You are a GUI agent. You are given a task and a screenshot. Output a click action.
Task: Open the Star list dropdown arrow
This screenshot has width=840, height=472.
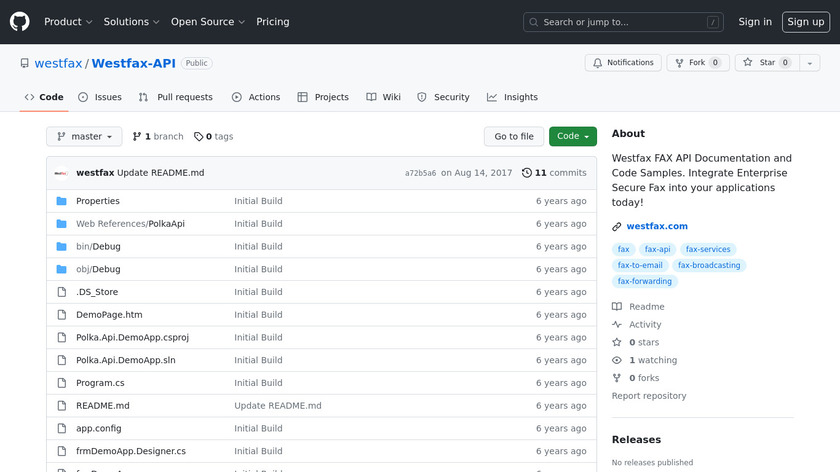[x=809, y=63]
